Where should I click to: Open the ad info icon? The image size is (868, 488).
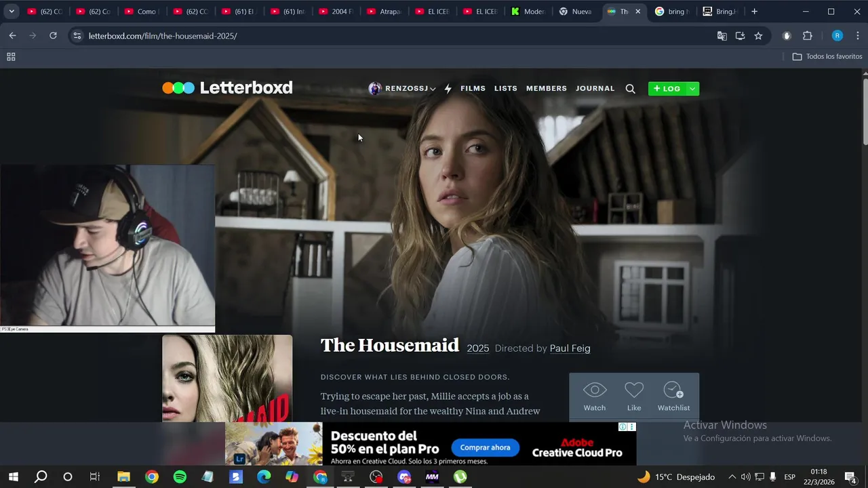pyautogui.click(x=623, y=427)
